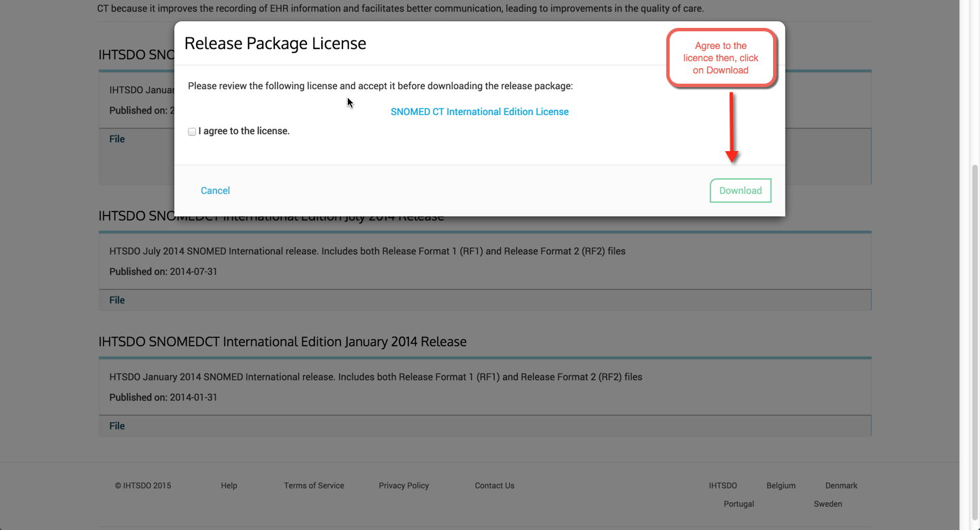Click the January 2014 SNOMED release description

tap(376, 377)
